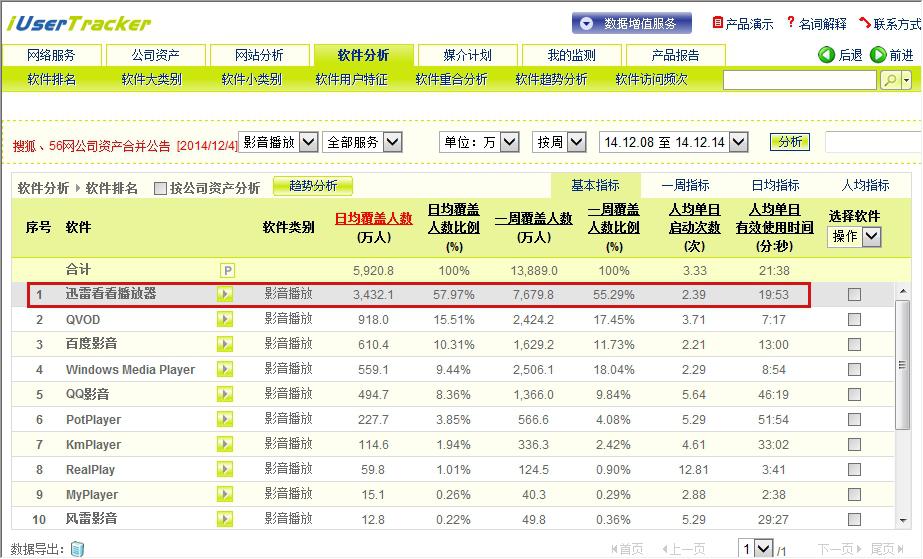This screenshot has width=923, height=559.
Task: Click the play icon beside PotPlayer
Action: tap(225, 420)
